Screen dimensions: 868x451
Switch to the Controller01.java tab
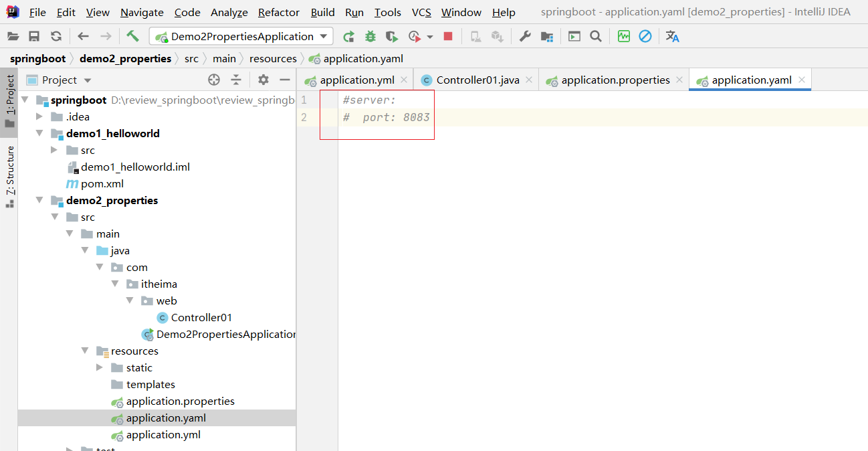tap(477, 80)
